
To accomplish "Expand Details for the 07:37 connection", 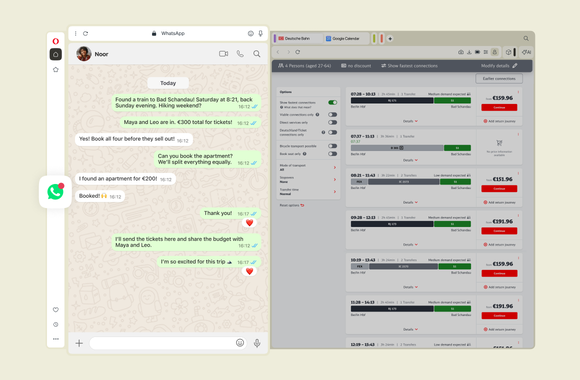I will coord(410,160).
